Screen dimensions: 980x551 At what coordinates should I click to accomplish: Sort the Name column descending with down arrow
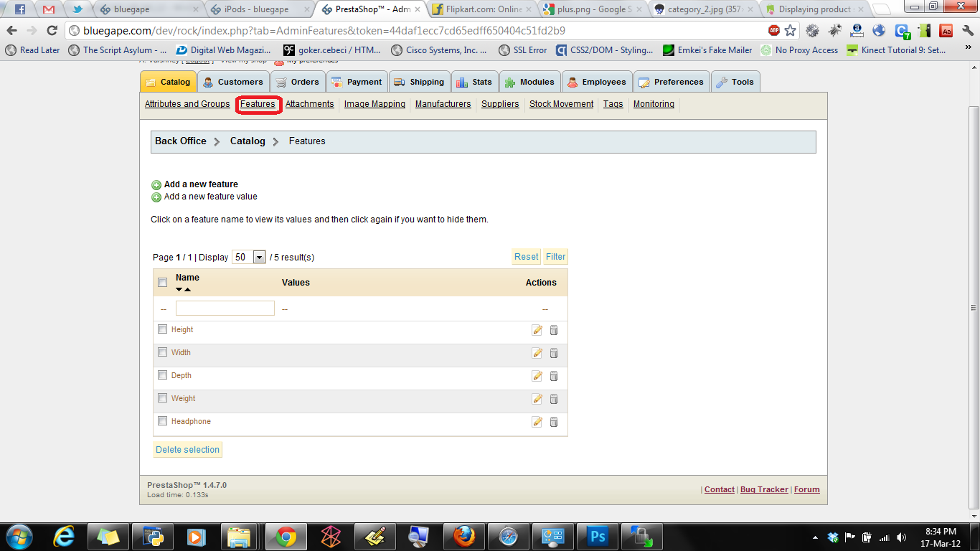179,290
